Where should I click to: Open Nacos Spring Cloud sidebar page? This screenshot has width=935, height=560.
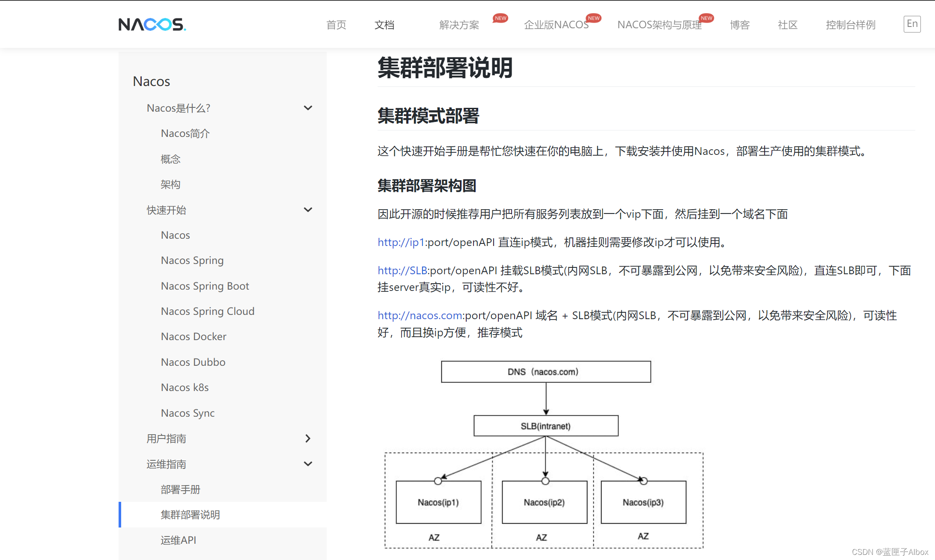click(x=208, y=311)
